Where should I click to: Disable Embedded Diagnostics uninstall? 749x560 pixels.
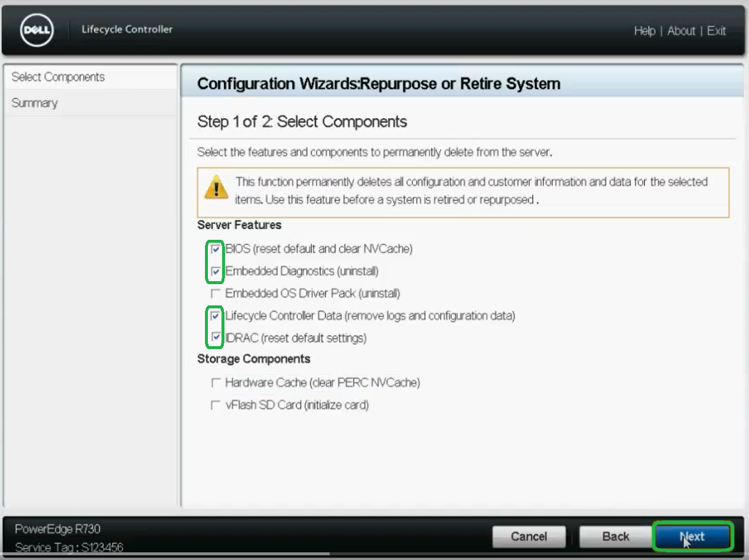point(215,271)
